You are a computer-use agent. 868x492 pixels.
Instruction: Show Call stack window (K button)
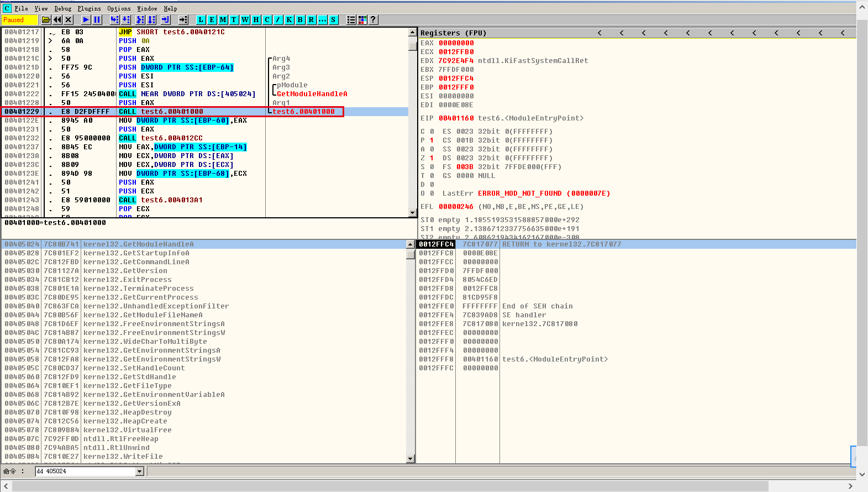coord(290,20)
